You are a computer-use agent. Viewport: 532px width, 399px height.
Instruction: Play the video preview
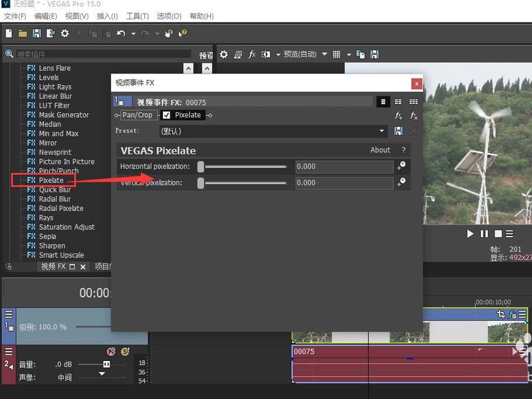[x=470, y=234]
